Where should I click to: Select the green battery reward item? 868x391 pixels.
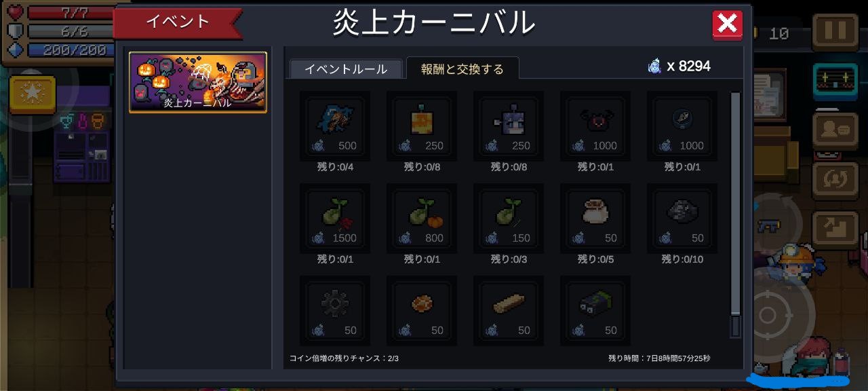[x=595, y=310]
